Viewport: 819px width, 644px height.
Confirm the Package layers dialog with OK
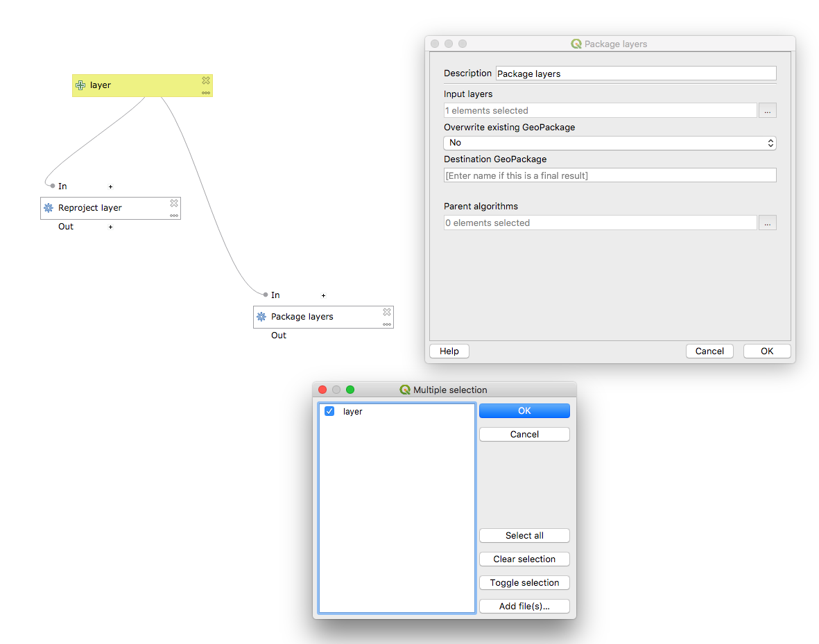click(x=766, y=351)
